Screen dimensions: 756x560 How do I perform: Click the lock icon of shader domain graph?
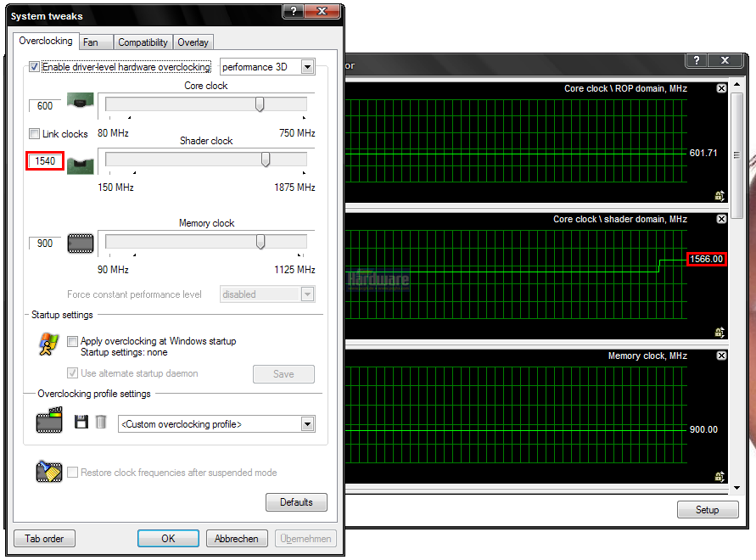720,333
